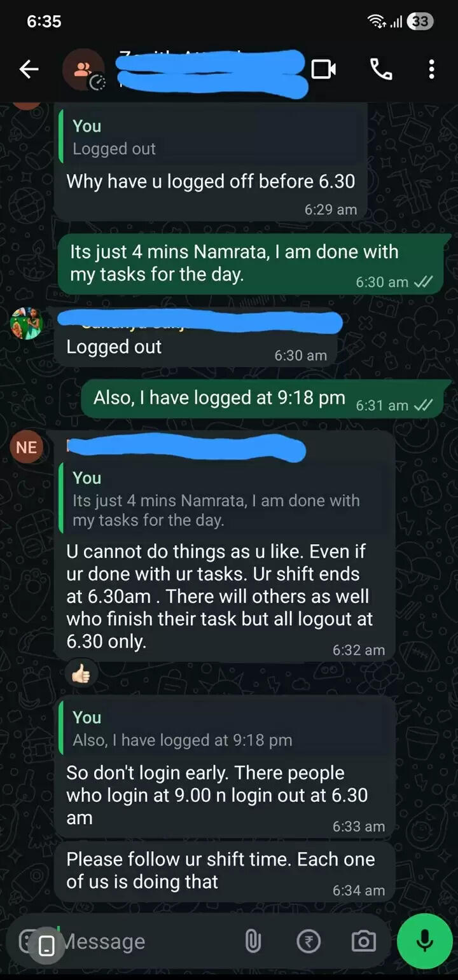Viewport: 458px width, 980px height.
Task: Tap the NE sender avatar
Action: point(26,447)
